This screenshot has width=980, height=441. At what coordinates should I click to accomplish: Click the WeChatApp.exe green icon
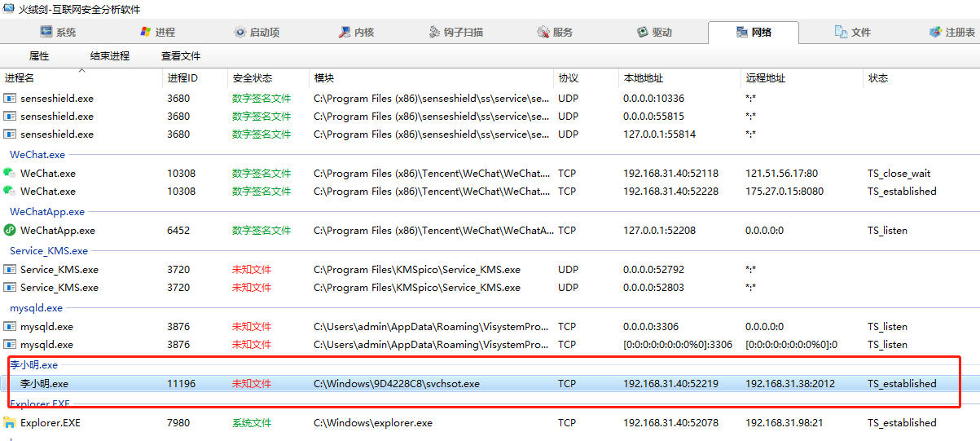pos(10,230)
